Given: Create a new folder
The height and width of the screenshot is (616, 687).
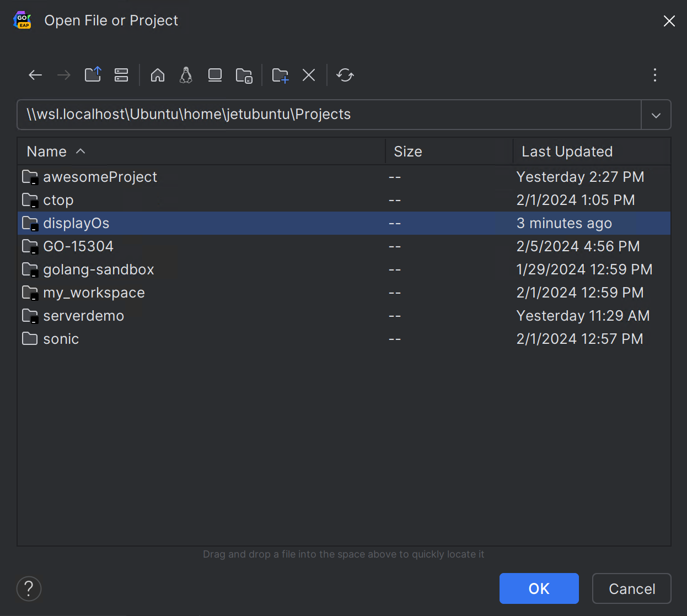Looking at the screenshot, I should 280,75.
